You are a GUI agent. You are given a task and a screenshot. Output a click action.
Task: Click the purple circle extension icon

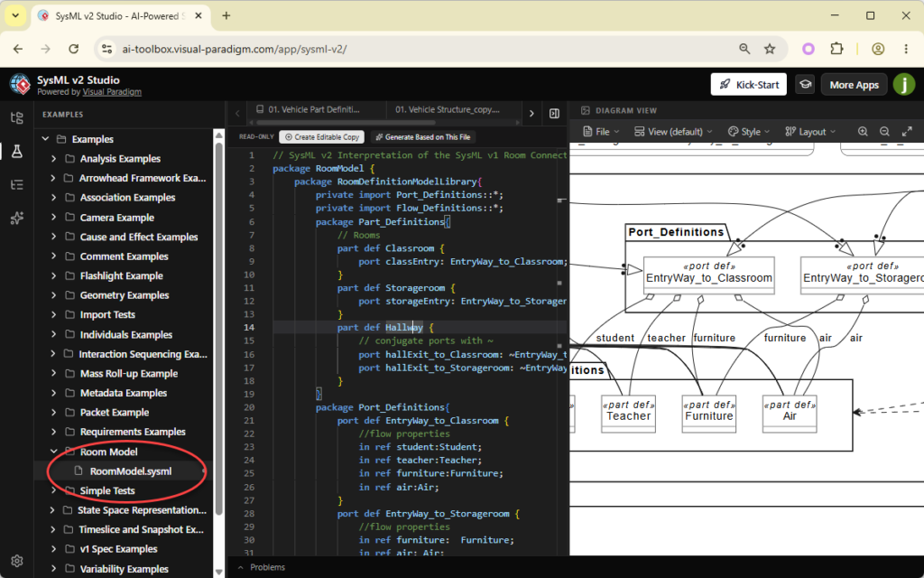pyautogui.click(x=808, y=49)
